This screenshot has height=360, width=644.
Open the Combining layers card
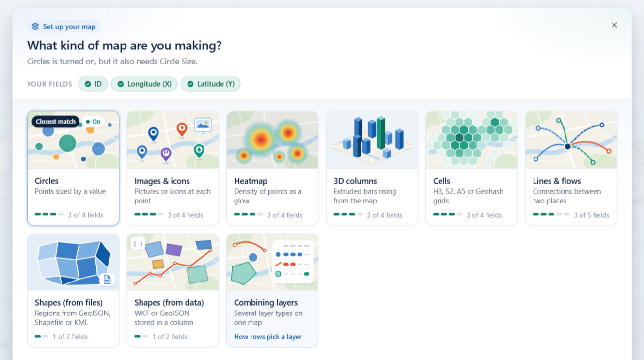click(x=272, y=290)
